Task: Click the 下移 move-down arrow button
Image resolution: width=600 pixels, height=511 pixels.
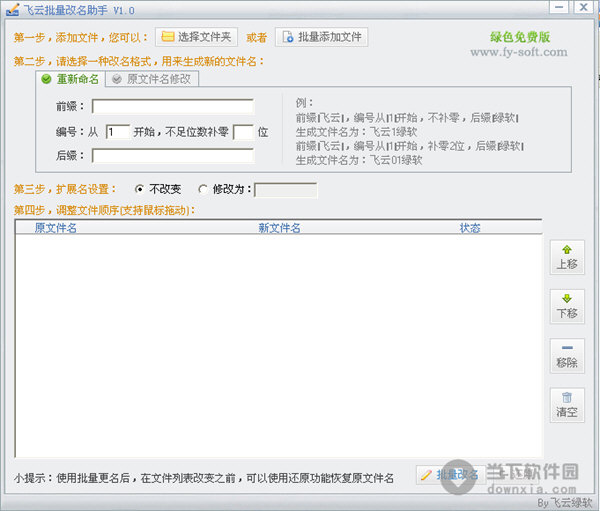Action: [x=567, y=307]
